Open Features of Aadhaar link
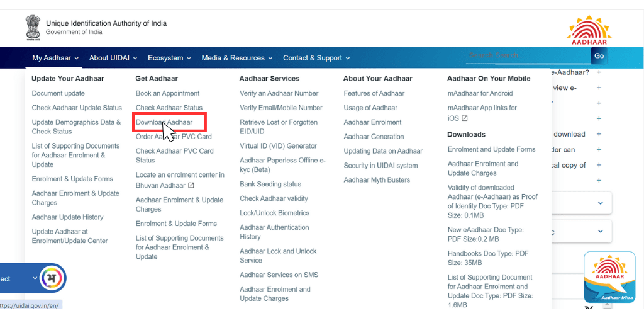The image size is (644, 318). (x=374, y=93)
